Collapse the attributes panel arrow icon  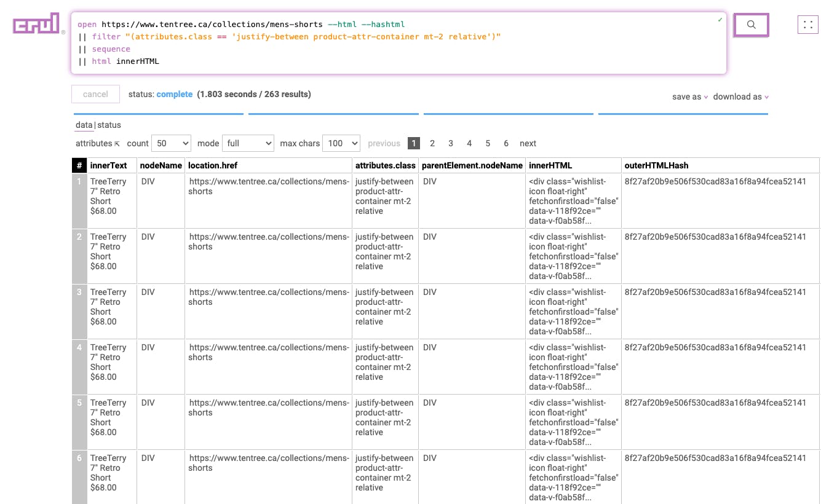tap(117, 144)
